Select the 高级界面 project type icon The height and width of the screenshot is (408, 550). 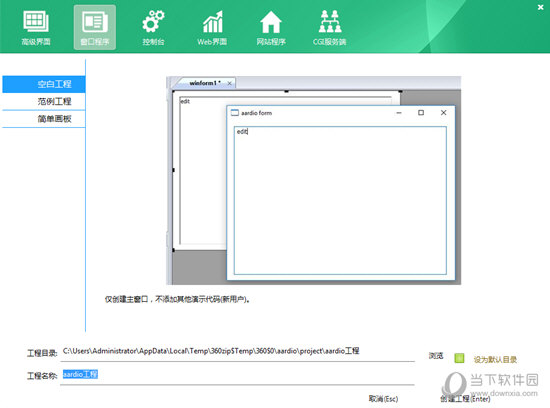click(x=36, y=28)
